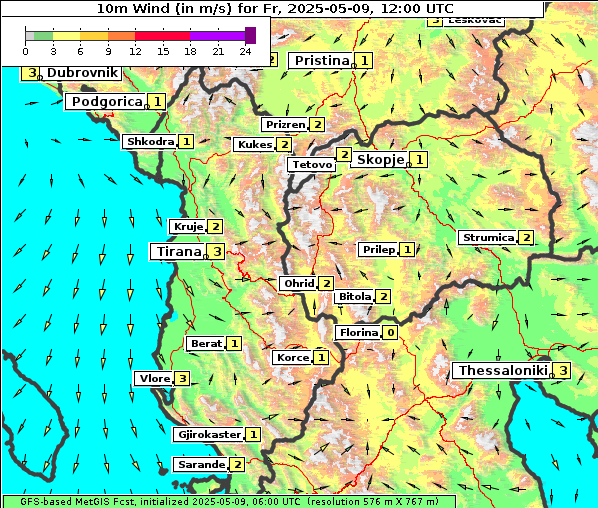Click the legend scale number 12
The width and height of the screenshot is (598, 508).
pos(135,51)
